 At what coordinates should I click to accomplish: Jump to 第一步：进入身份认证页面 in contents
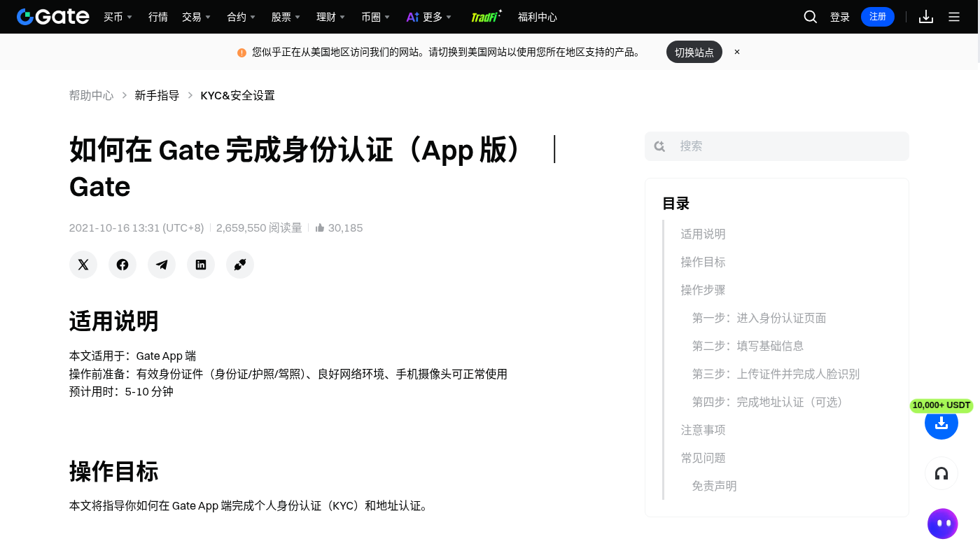(759, 318)
